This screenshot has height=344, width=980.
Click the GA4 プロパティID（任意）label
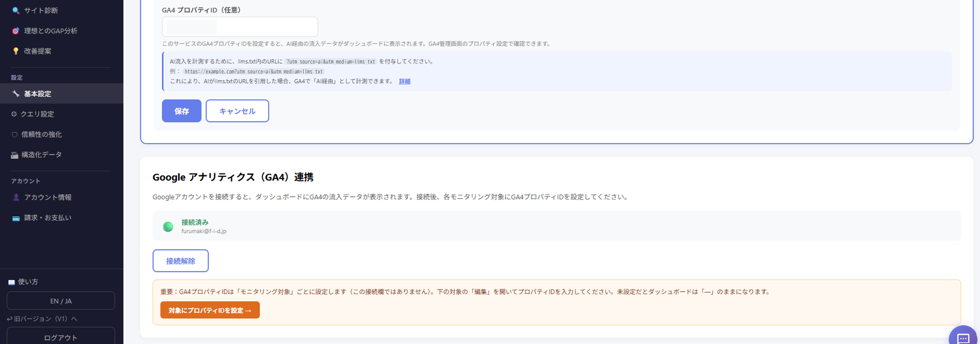(x=202, y=10)
